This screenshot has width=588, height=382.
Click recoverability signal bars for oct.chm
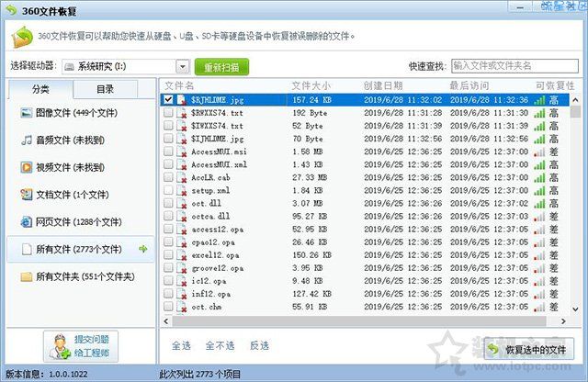(539, 307)
